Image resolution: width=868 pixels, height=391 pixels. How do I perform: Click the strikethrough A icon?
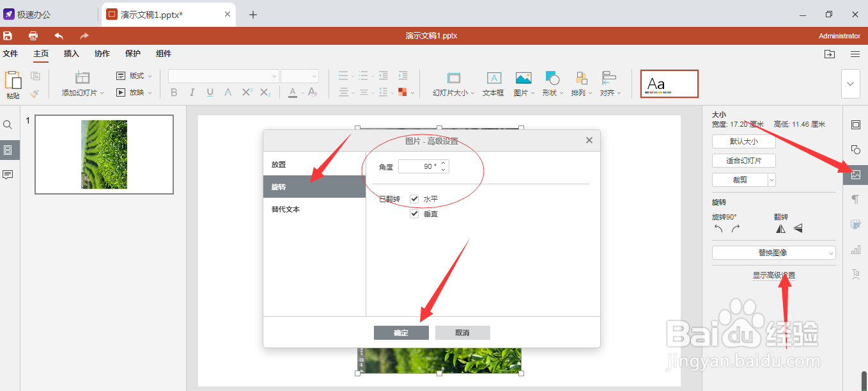click(x=228, y=93)
